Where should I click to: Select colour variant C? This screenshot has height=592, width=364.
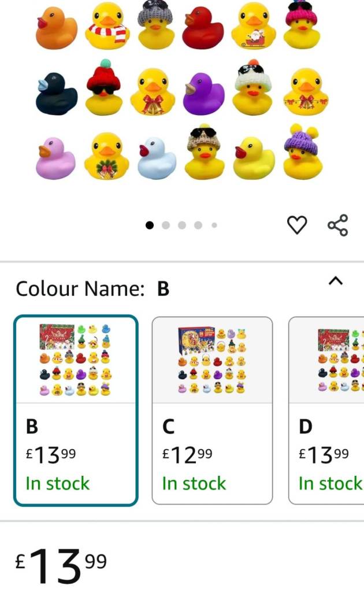211,410
